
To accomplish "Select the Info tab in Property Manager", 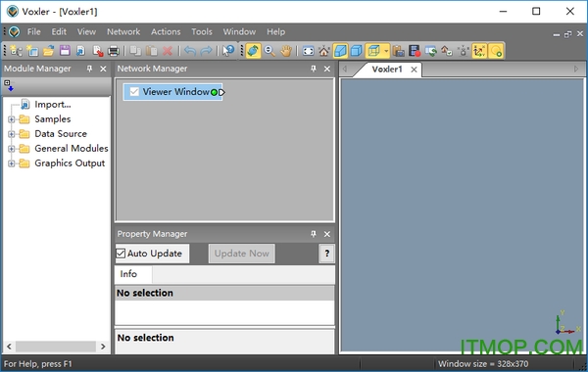I will pos(128,274).
